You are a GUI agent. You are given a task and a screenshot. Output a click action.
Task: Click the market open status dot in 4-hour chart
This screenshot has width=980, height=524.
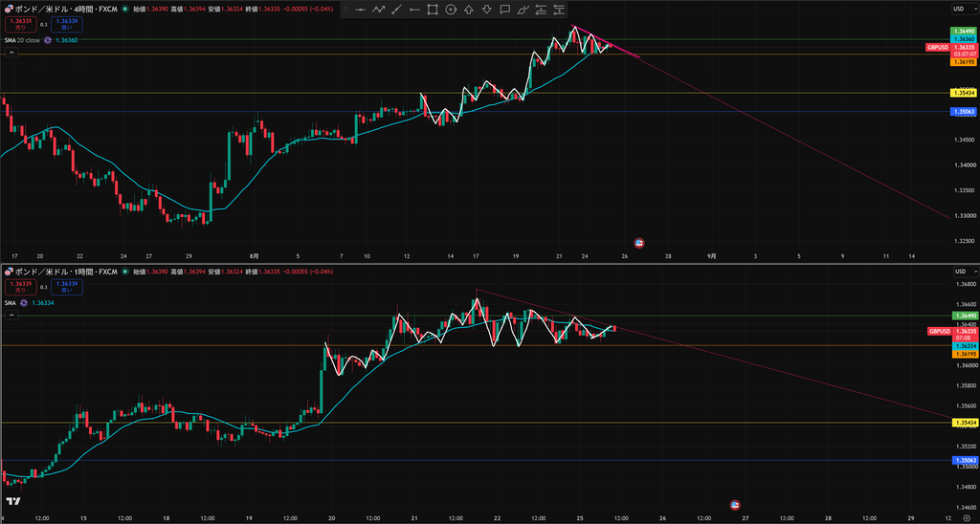125,10
